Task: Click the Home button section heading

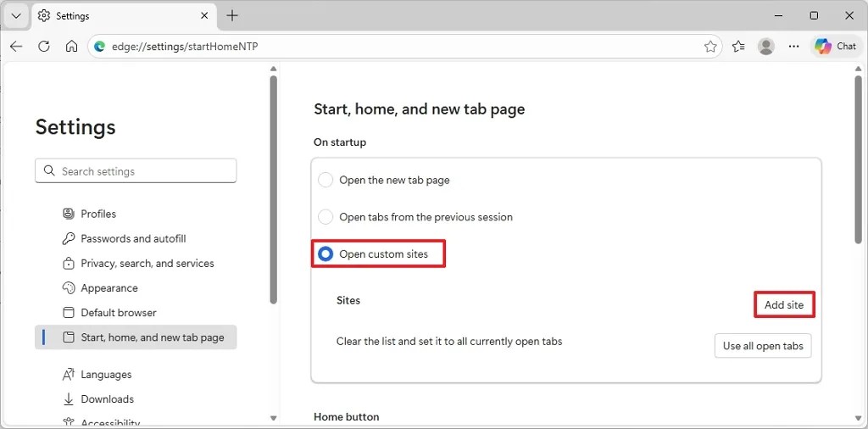Action: [x=347, y=417]
